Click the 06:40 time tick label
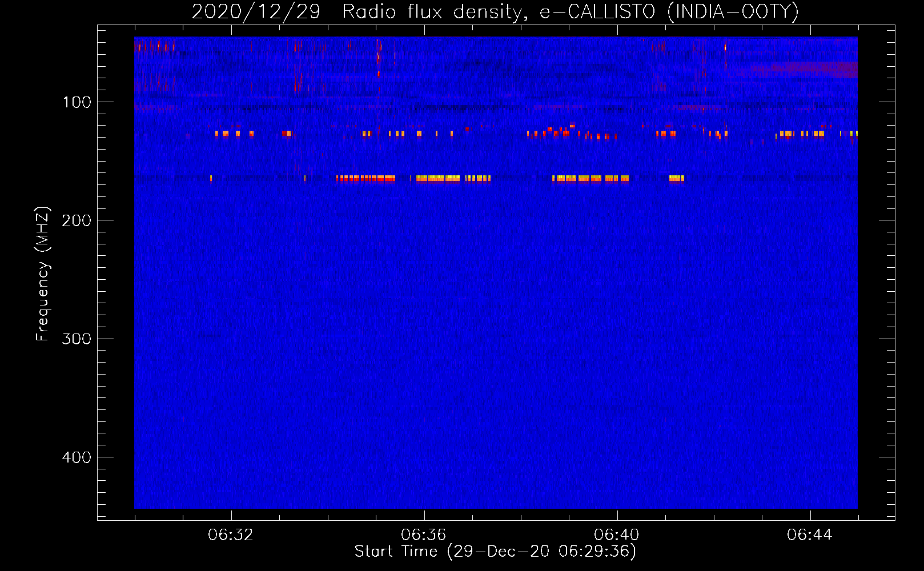The width and height of the screenshot is (924, 571). click(x=617, y=535)
